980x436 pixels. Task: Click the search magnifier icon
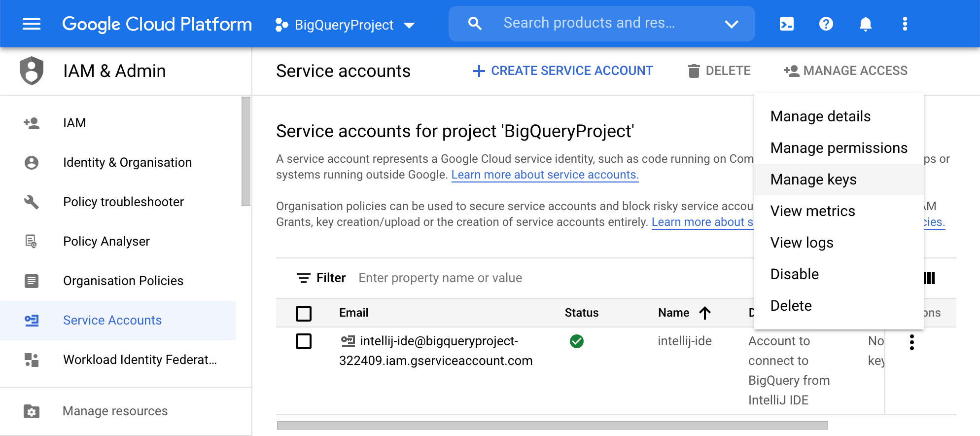[x=474, y=23]
